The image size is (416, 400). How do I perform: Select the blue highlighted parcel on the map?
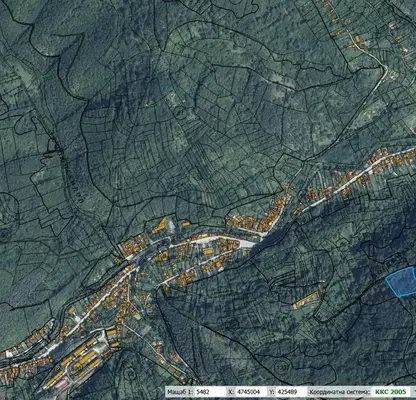(x=401, y=282)
